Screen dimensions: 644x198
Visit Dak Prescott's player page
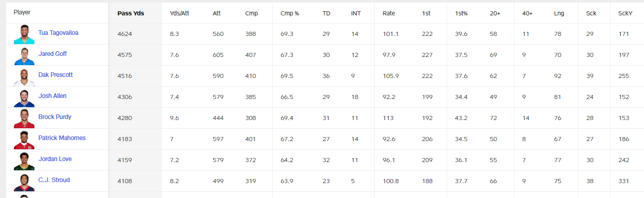coord(56,75)
